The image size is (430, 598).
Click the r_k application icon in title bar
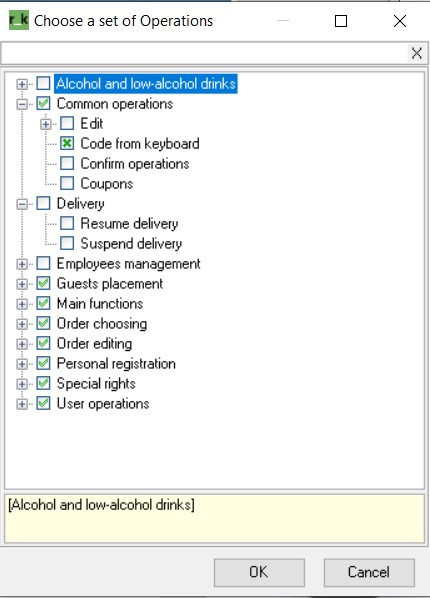[19, 20]
